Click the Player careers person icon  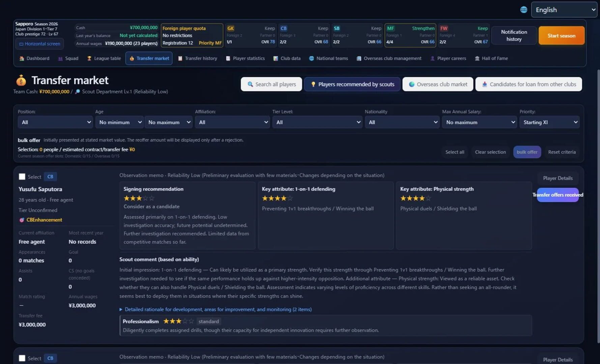click(x=432, y=58)
